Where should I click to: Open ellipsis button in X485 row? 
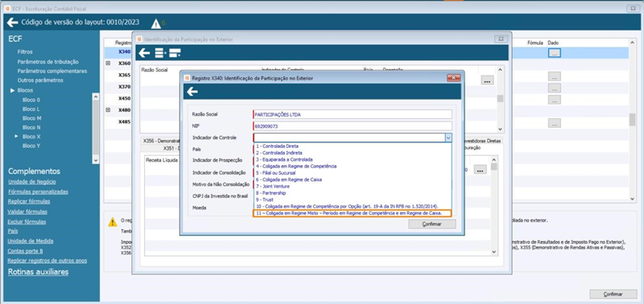[x=554, y=123]
